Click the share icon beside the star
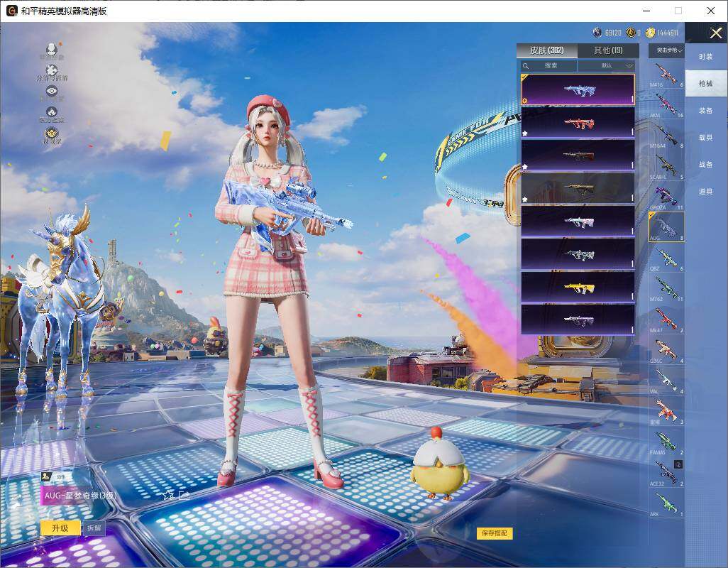The height and width of the screenshot is (568, 728). pos(184,495)
